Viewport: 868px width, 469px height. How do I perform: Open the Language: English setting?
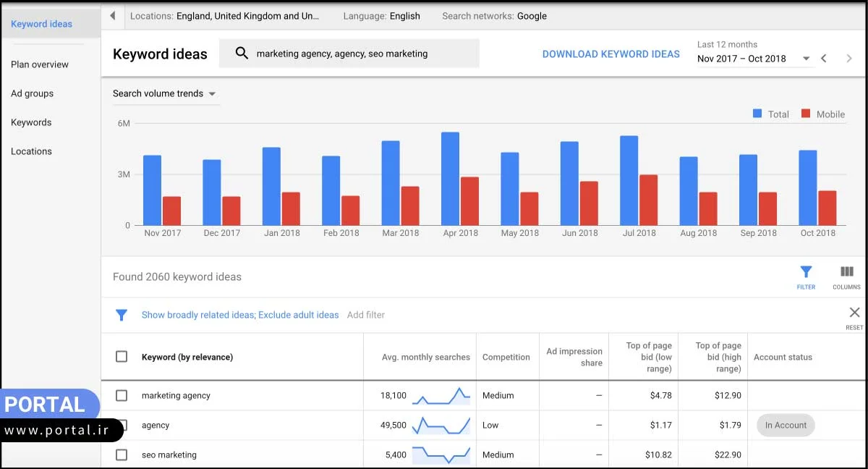pos(381,15)
